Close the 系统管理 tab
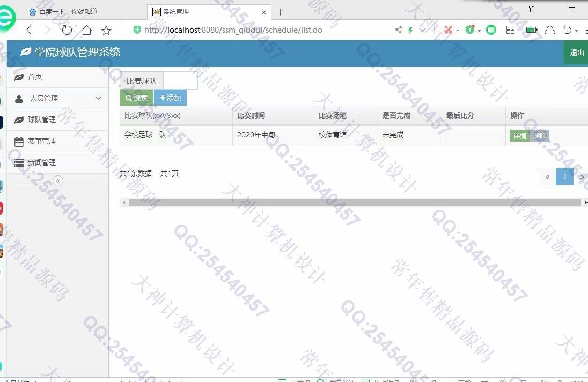 tap(263, 12)
